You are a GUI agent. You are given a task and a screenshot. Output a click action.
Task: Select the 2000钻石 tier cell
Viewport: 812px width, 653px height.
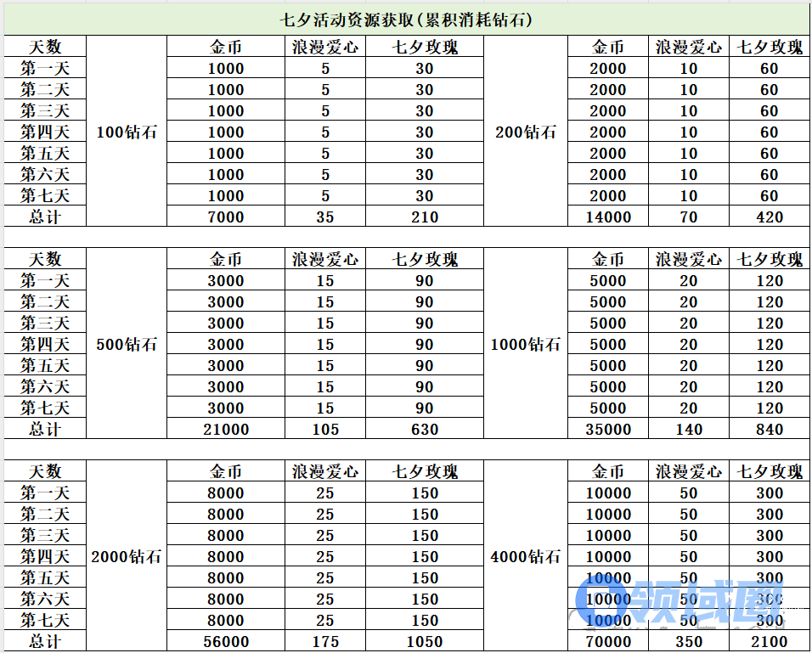coord(127,556)
